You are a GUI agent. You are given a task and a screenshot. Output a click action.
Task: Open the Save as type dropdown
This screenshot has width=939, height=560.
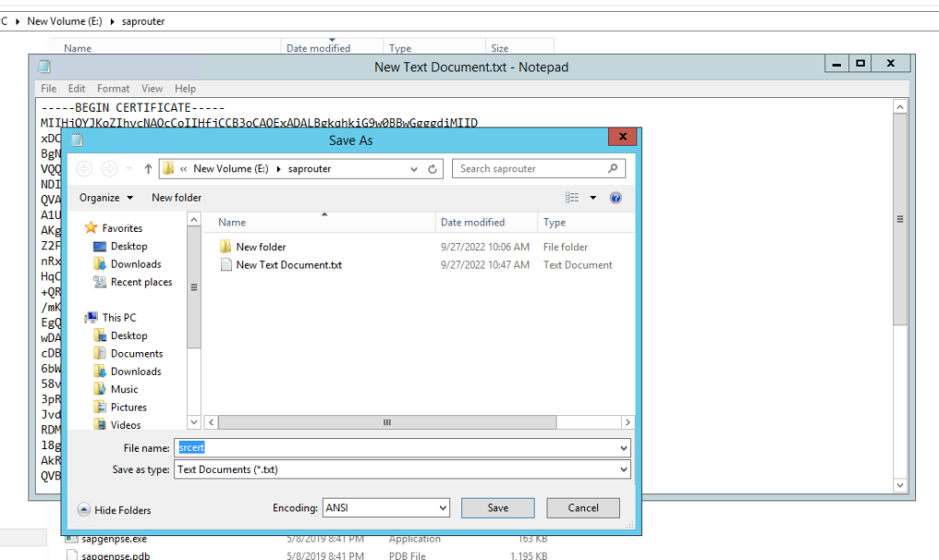click(x=622, y=469)
